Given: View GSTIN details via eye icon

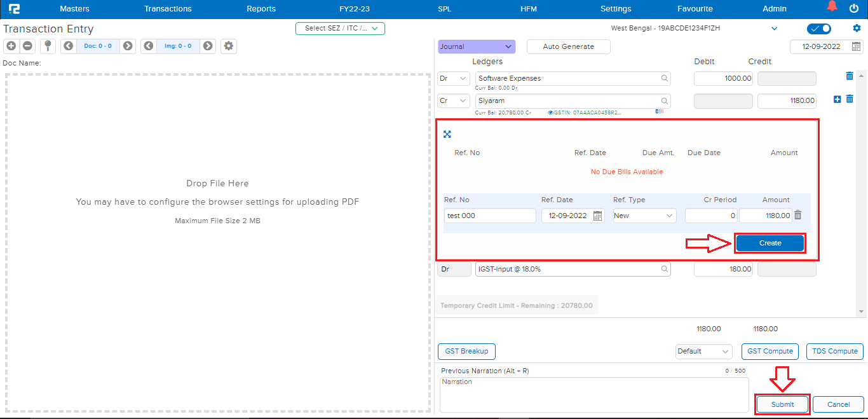Looking at the screenshot, I should (x=550, y=113).
